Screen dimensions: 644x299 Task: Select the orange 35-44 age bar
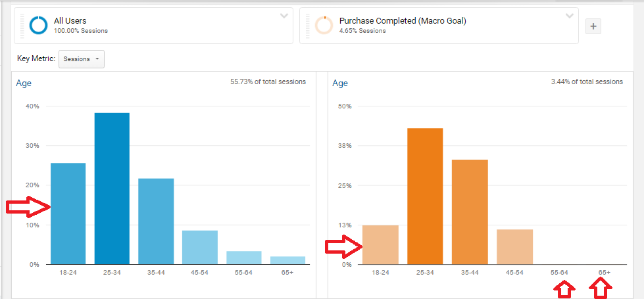[470, 212]
